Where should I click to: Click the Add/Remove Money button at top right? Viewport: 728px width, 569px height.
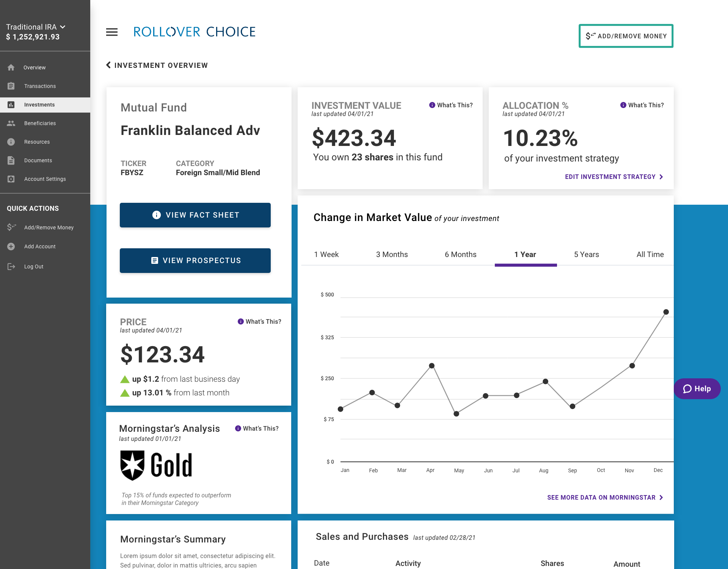626,36
